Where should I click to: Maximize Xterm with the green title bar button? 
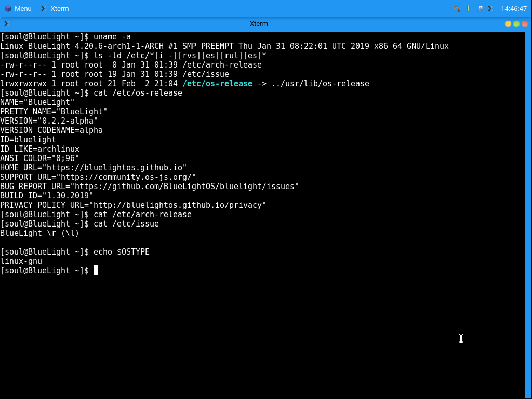click(x=516, y=24)
